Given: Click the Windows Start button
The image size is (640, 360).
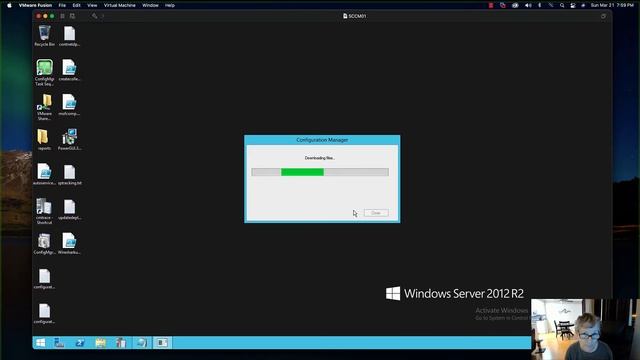Looking at the screenshot, I should click(x=40, y=342).
